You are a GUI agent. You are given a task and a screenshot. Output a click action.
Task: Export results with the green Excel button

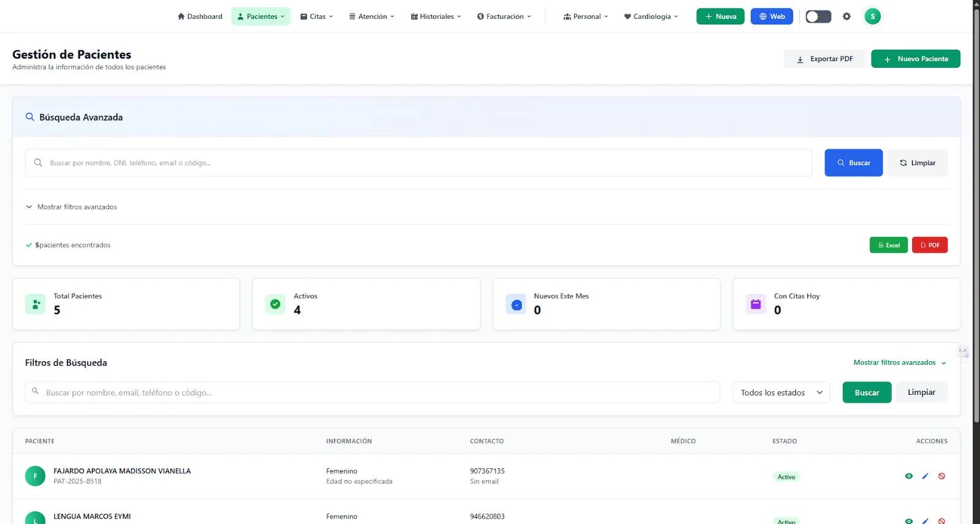(888, 245)
